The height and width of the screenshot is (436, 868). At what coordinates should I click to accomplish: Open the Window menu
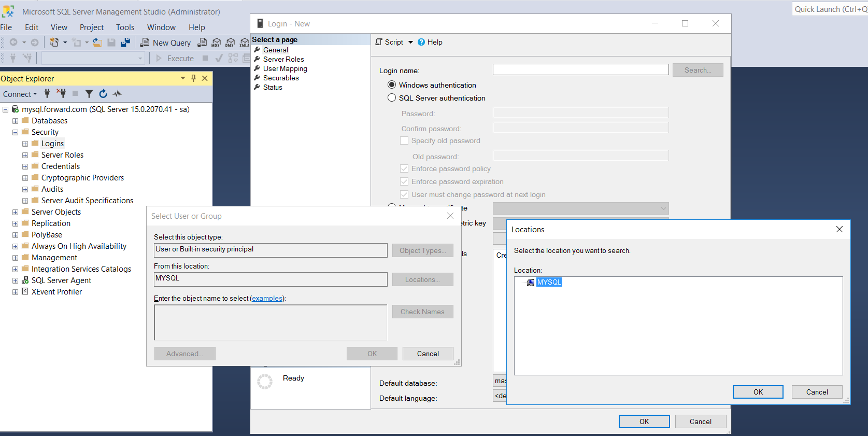pyautogui.click(x=161, y=27)
